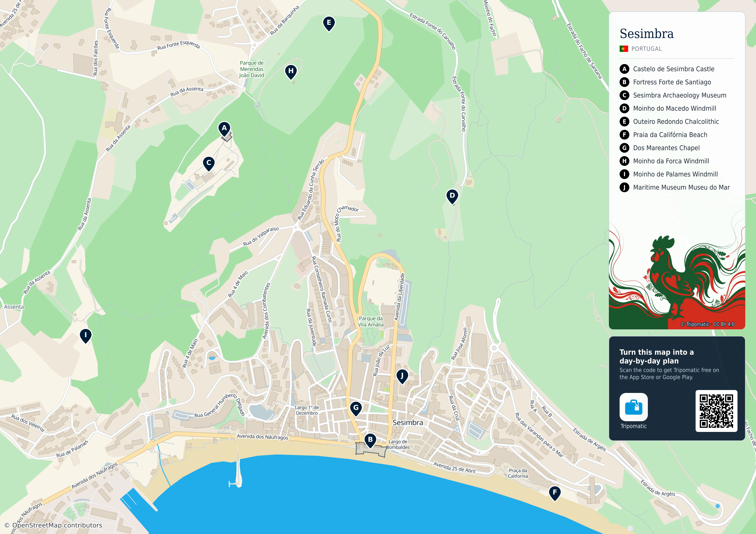Click the legend badge F in the list

click(624, 135)
